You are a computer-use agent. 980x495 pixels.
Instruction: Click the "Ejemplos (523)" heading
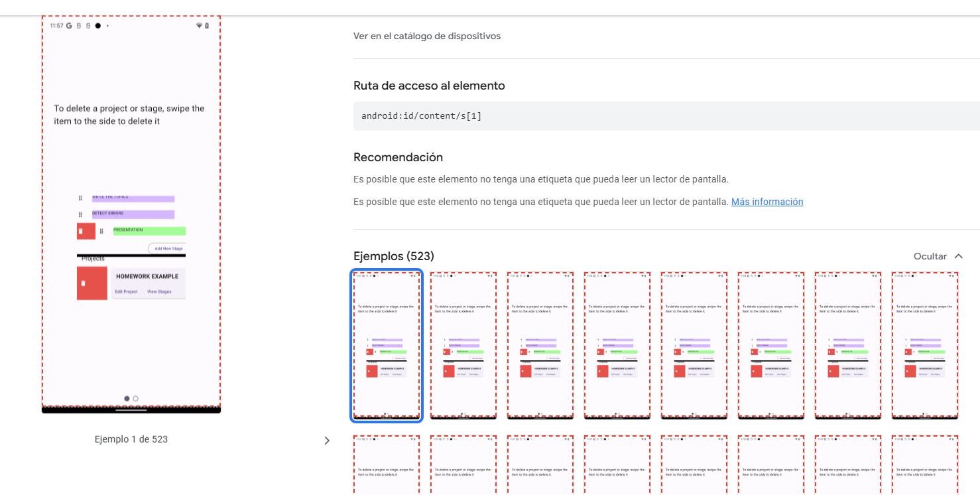(394, 256)
